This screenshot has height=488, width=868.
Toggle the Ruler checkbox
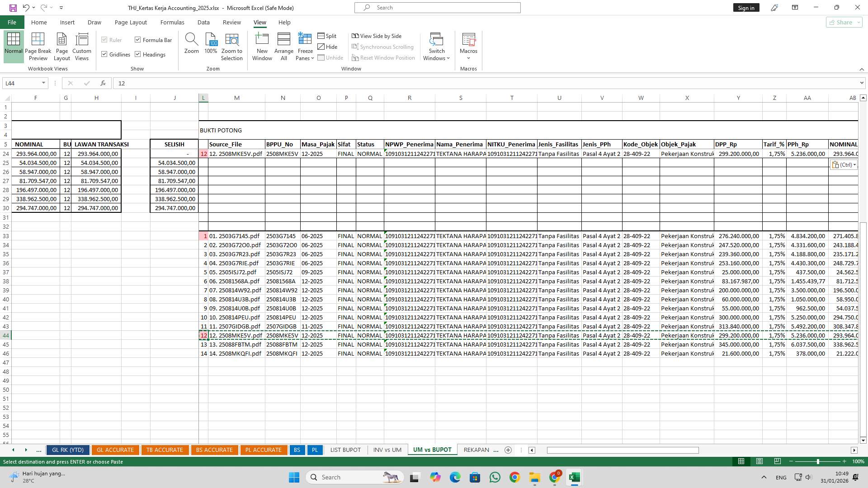[x=104, y=40]
